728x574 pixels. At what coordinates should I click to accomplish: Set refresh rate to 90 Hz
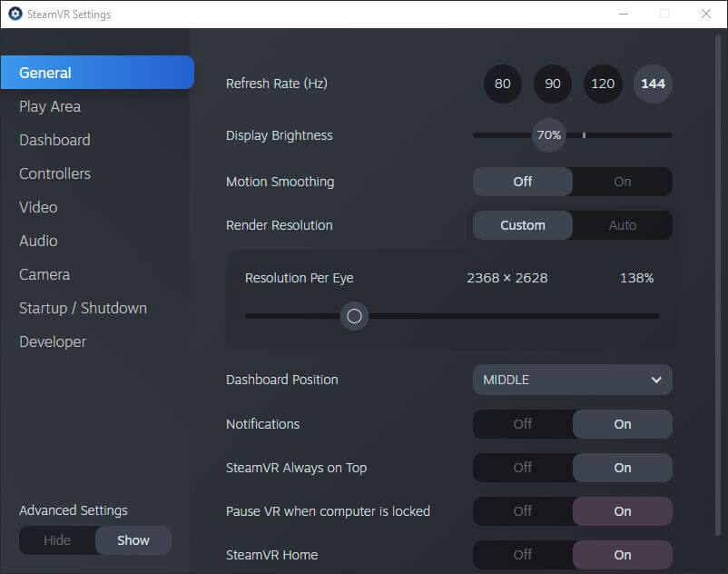[x=553, y=84]
